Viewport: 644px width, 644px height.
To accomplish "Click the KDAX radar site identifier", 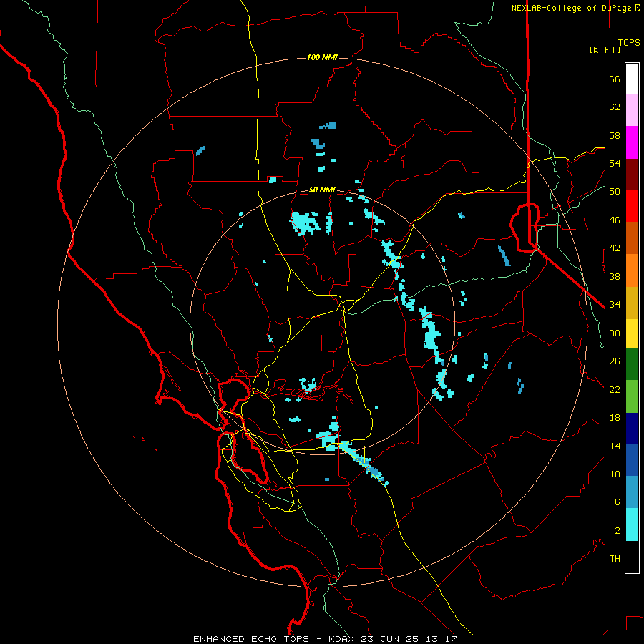I will pos(343,639).
